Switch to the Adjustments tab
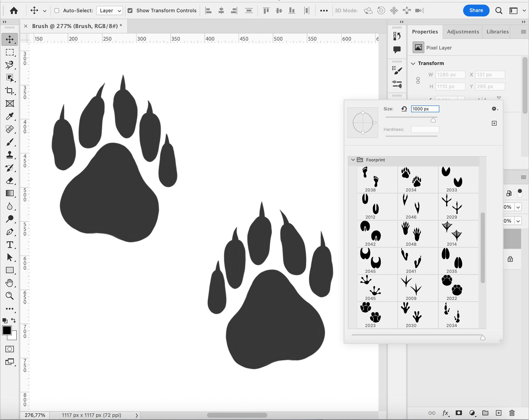The height and width of the screenshot is (420, 529). [463, 31]
